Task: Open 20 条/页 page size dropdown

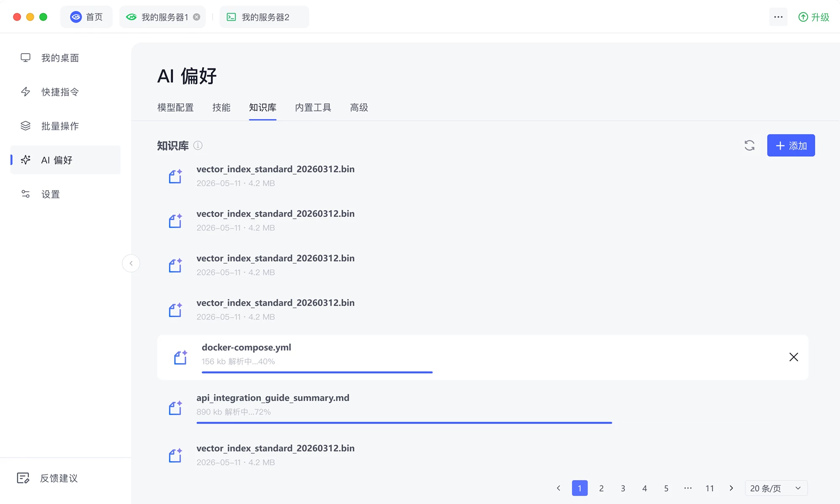Action: [x=776, y=488]
